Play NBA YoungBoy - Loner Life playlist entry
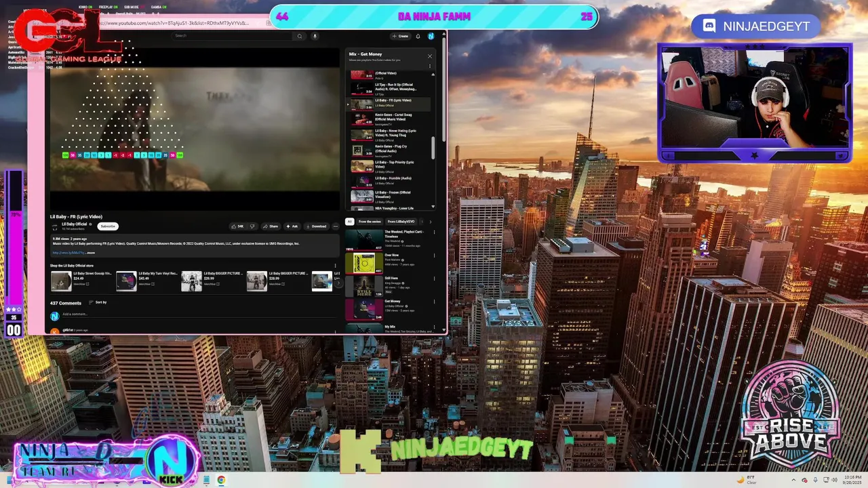This screenshot has width=868, height=488. 390,207
